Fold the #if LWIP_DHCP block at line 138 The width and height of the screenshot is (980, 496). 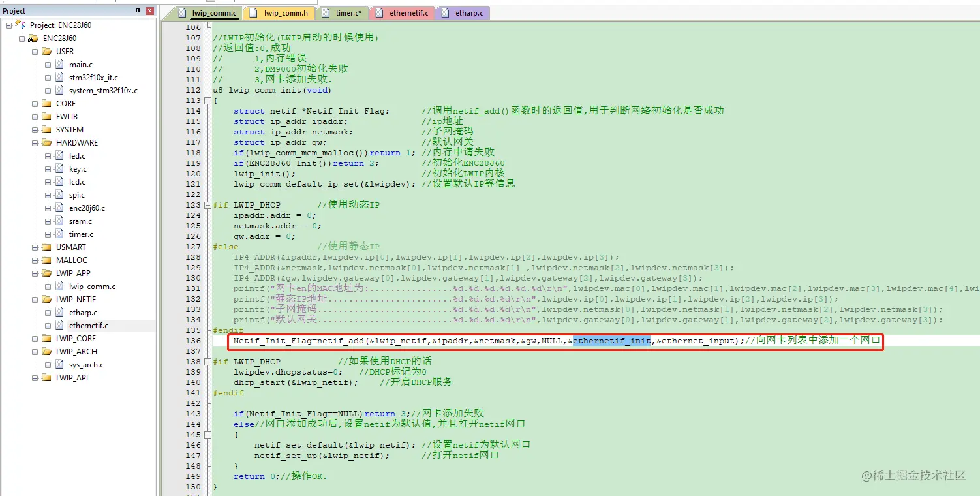coord(207,362)
